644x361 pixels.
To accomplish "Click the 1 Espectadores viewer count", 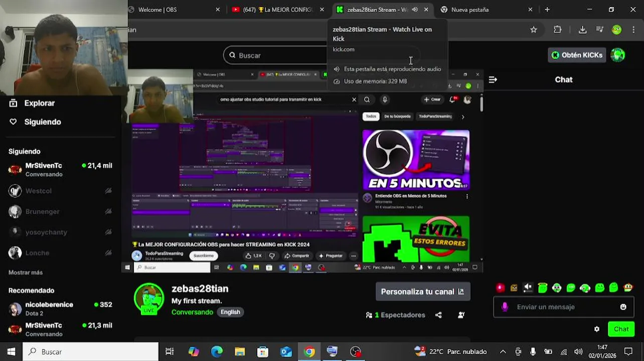I will click(x=396, y=315).
